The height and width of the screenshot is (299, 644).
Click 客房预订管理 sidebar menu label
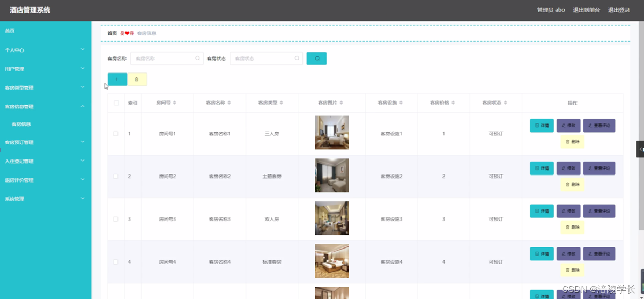pyautogui.click(x=19, y=142)
